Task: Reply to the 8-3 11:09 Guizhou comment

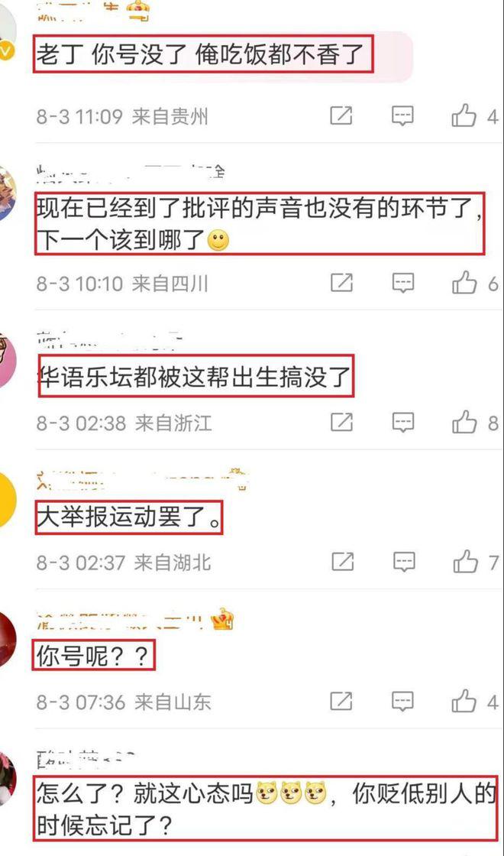Action: click(x=403, y=115)
